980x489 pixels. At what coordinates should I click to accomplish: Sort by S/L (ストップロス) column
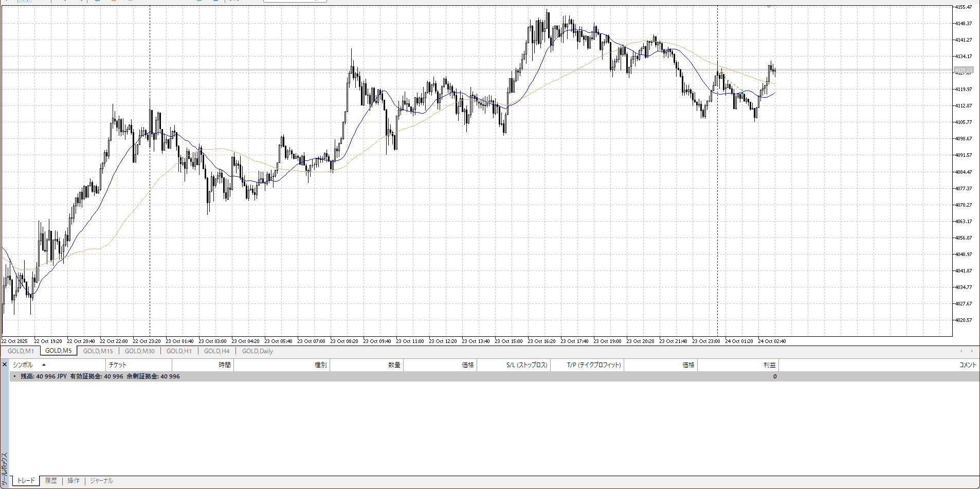click(527, 365)
